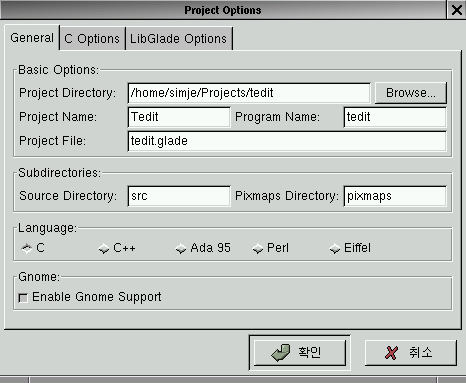Open the LibGlade Options tab
Image resolution: width=466 pixels, height=383 pixels.
(178, 39)
